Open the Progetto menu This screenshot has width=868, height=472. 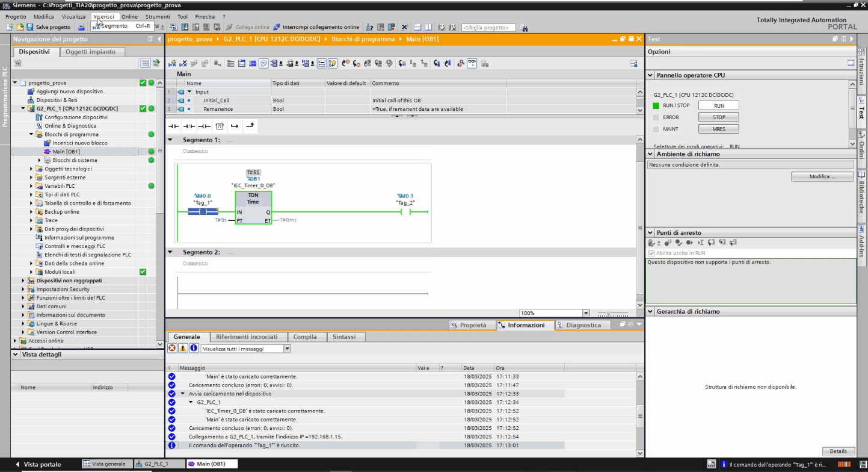(16, 17)
